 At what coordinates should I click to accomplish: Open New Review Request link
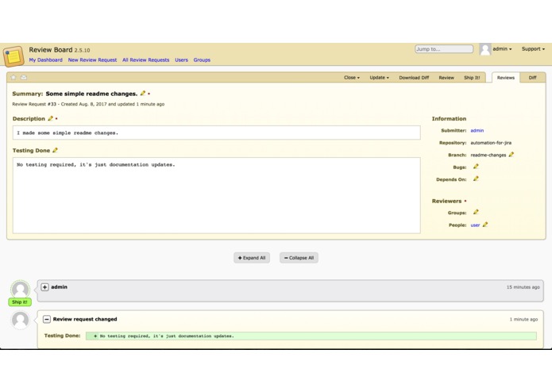point(92,60)
